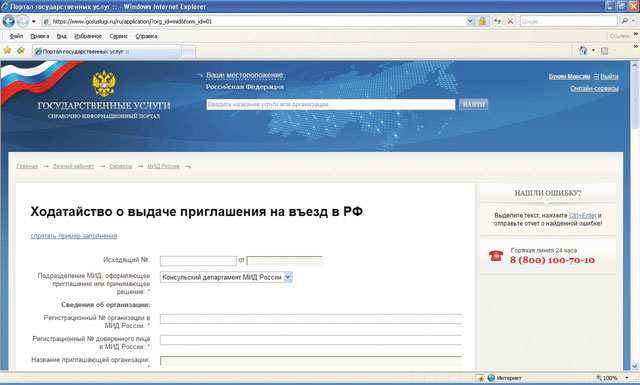Click the Выйти logout link
This screenshot has width=640, height=385.
click(x=609, y=77)
